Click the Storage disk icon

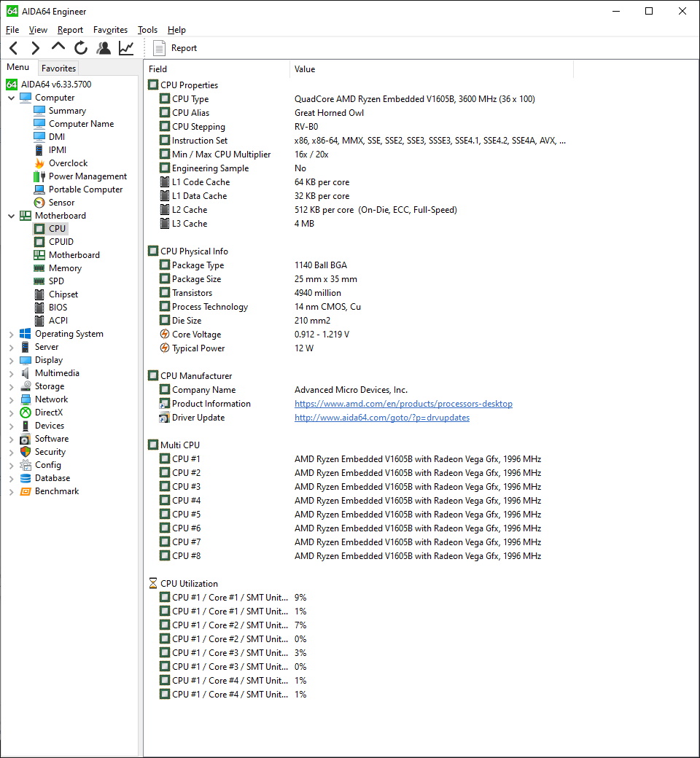[x=25, y=386]
